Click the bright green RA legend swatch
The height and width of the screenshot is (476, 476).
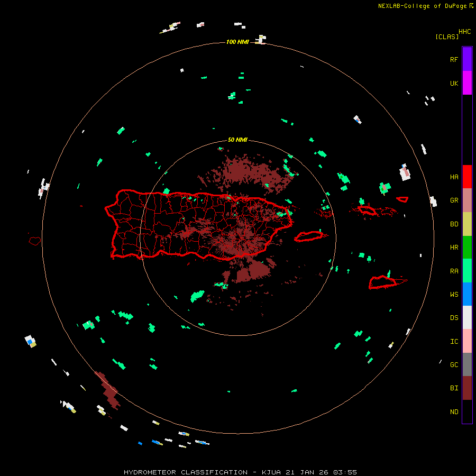[x=467, y=271]
